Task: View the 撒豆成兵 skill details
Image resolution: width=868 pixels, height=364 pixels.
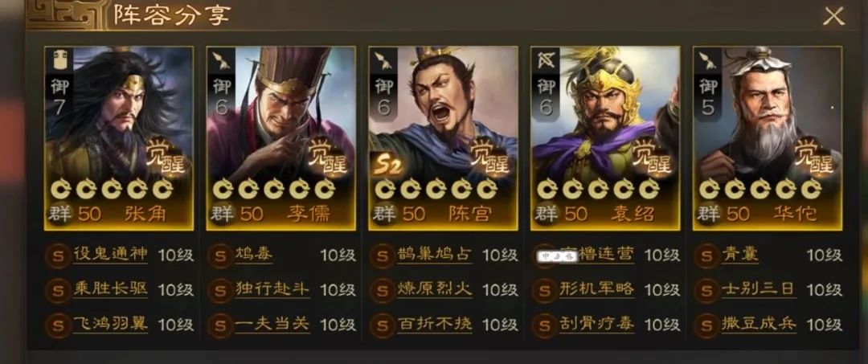Action: coord(759,324)
